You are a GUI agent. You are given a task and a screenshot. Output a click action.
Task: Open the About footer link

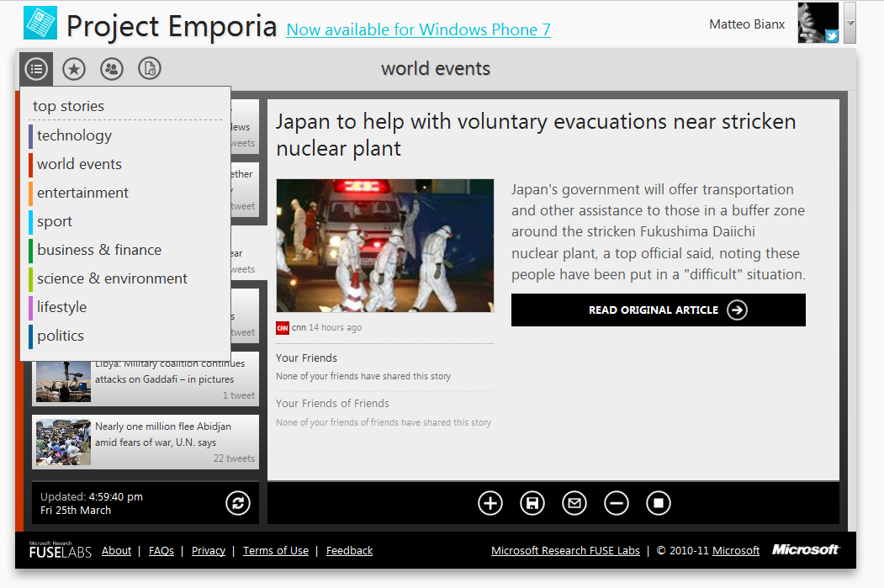116,551
